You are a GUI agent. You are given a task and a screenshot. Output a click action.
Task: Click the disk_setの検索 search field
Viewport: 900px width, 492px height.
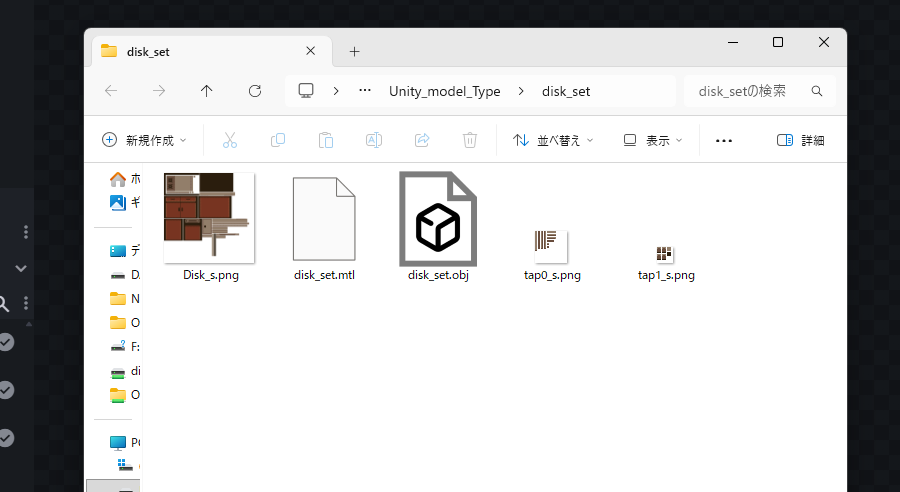click(752, 91)
